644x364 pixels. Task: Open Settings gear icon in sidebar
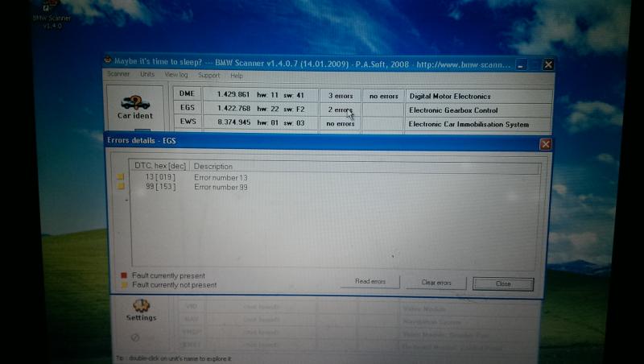click(141, 306)
